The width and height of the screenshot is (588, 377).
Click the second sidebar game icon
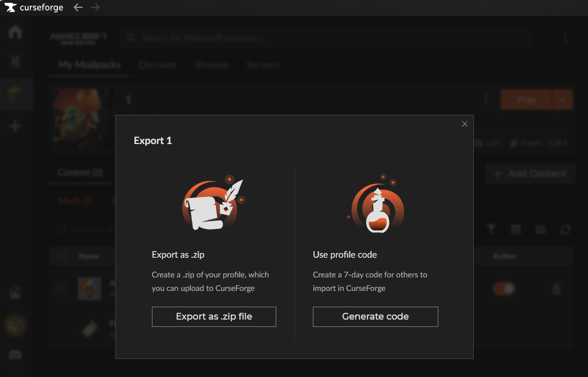click(x=15, y=62)
